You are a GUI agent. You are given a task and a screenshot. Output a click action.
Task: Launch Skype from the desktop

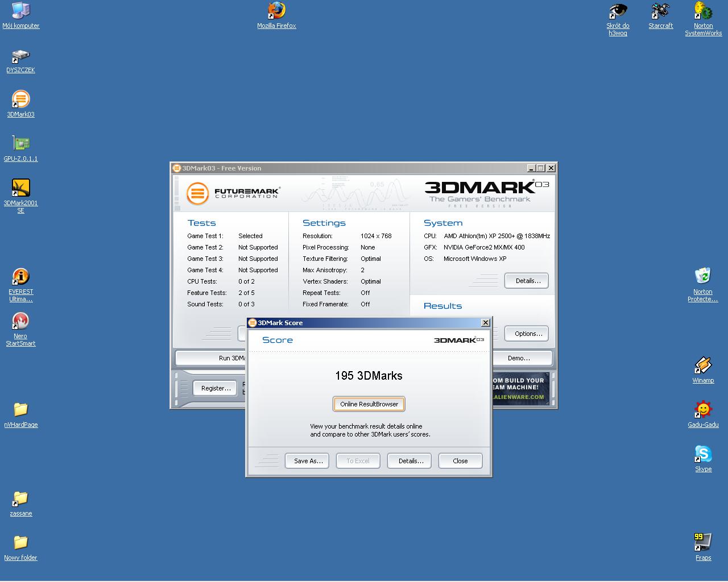pyautogui.click(x=703, y=459)
